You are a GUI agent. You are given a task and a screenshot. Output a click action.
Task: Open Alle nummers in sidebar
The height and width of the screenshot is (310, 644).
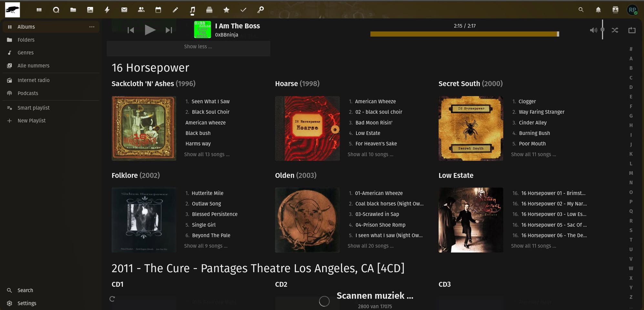tap(51, 66)
